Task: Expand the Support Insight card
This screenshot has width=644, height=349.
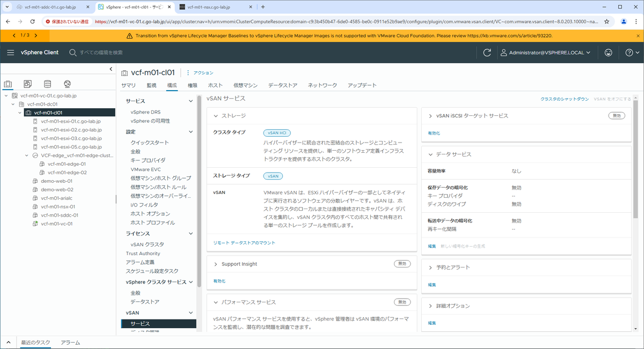Action: click(x=216, y=264)
